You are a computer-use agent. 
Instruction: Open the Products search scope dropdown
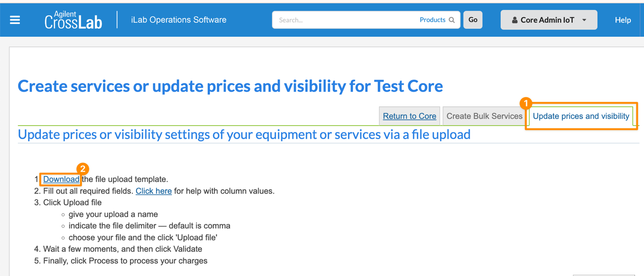432,20
